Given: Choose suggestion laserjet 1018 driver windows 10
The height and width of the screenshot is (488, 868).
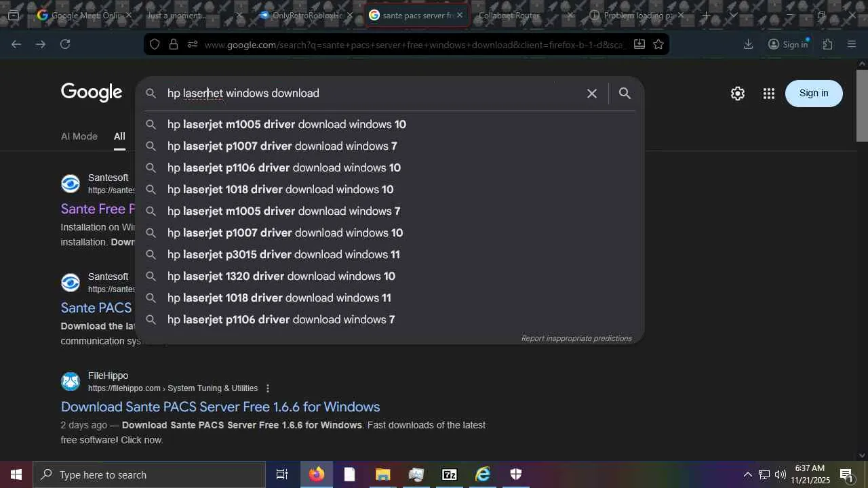Looking at the screenshot, I should pos(390,190).
